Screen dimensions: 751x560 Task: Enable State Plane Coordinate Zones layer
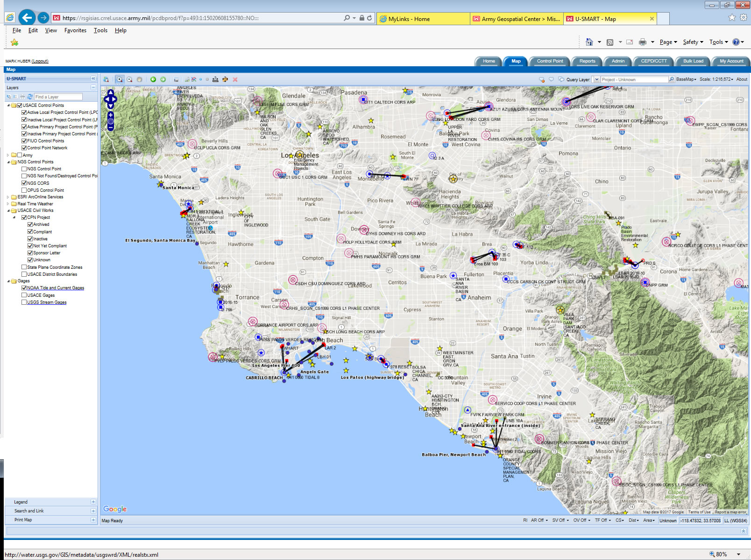(24, 267)
